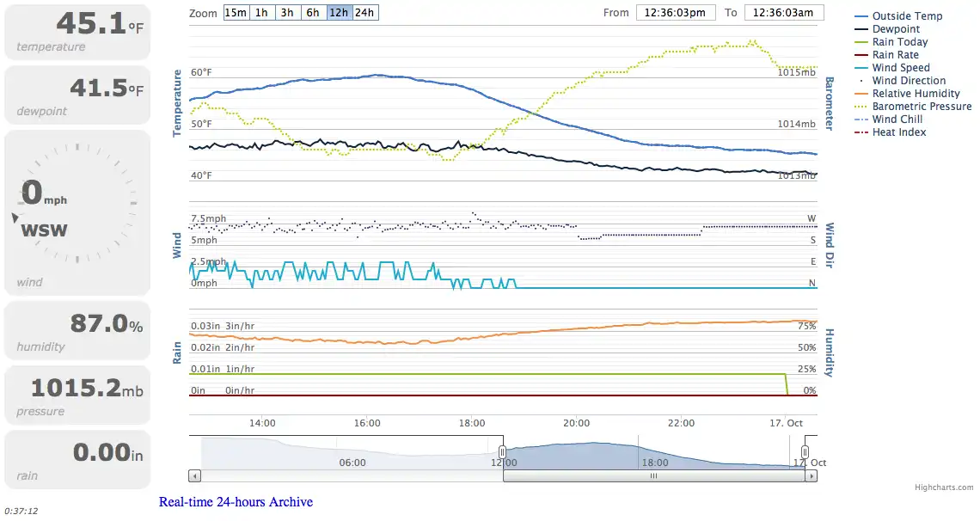Click the wind compass gauge
Screen dimensions: 980x521
pyautogui.click(x=77, y=203)
